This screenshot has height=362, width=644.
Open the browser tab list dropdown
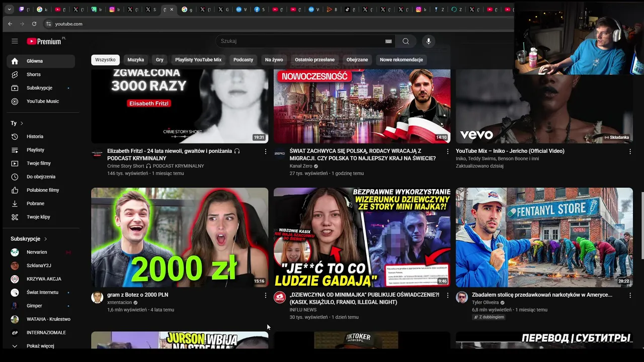9,10
